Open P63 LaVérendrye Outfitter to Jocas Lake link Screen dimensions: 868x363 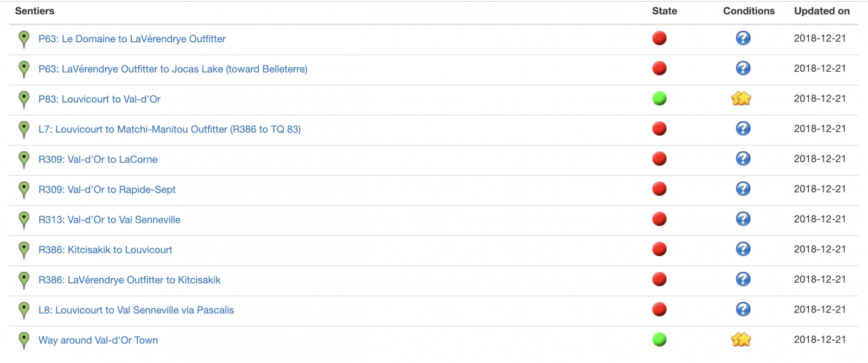173,69
